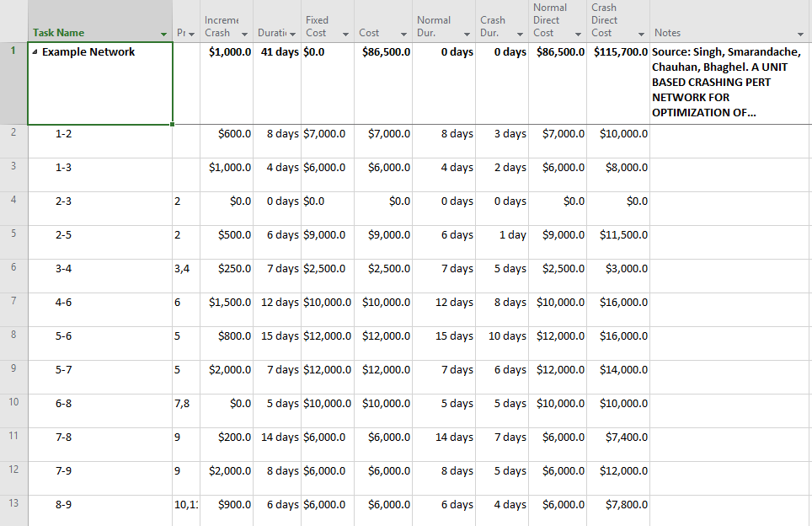Open the Fixed Cost column dropdown arrow
This screenshot has height=526, width=812.
pos(345,35)
